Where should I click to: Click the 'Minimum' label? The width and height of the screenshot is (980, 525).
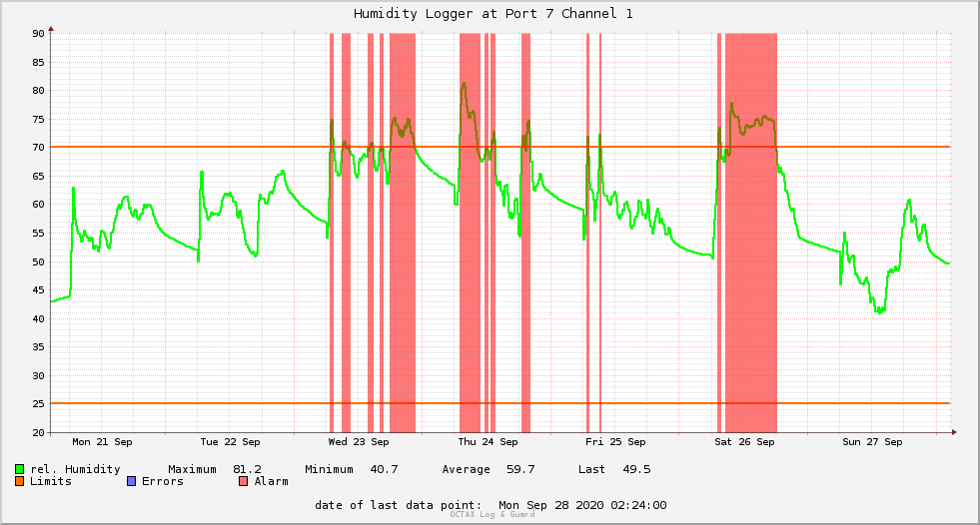point(329,469)
